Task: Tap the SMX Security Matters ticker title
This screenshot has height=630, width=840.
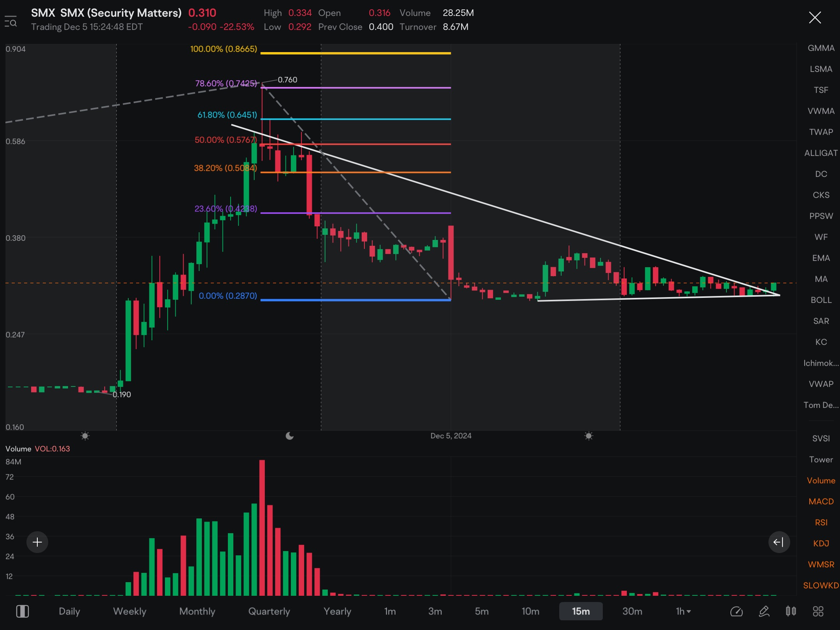Action: [x=106, y=13]
